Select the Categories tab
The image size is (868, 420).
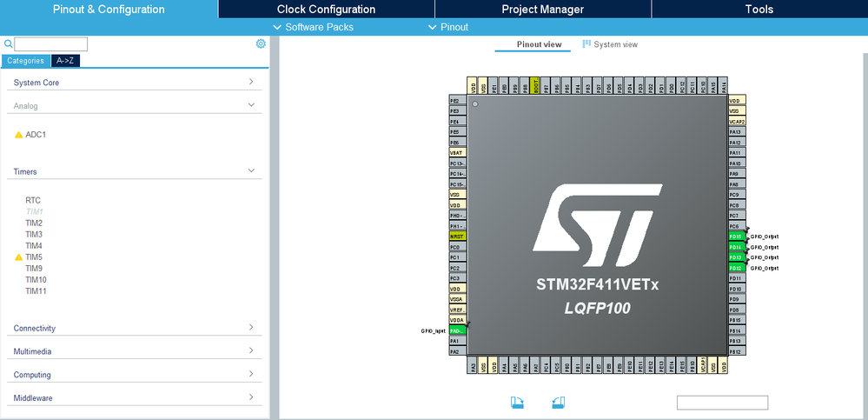pyautogui.click(x=25, y=61)
